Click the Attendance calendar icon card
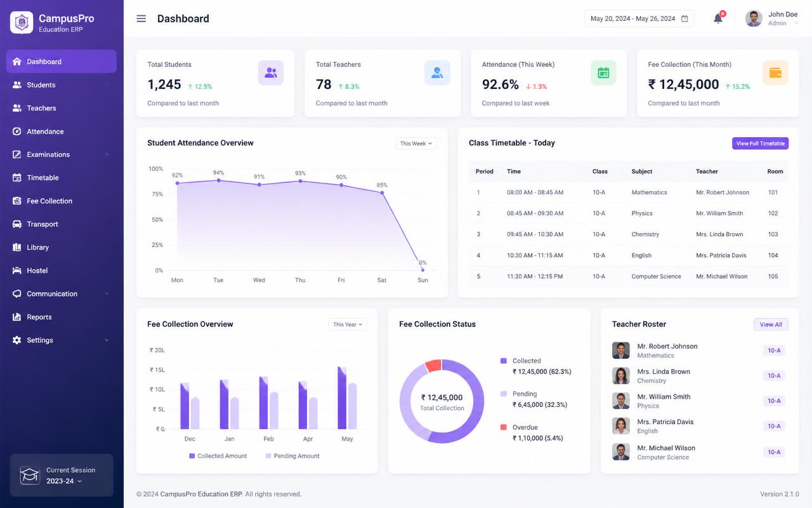Image resolution: width=812 pixels, height=508 pixels. click(x=603, y=73)
